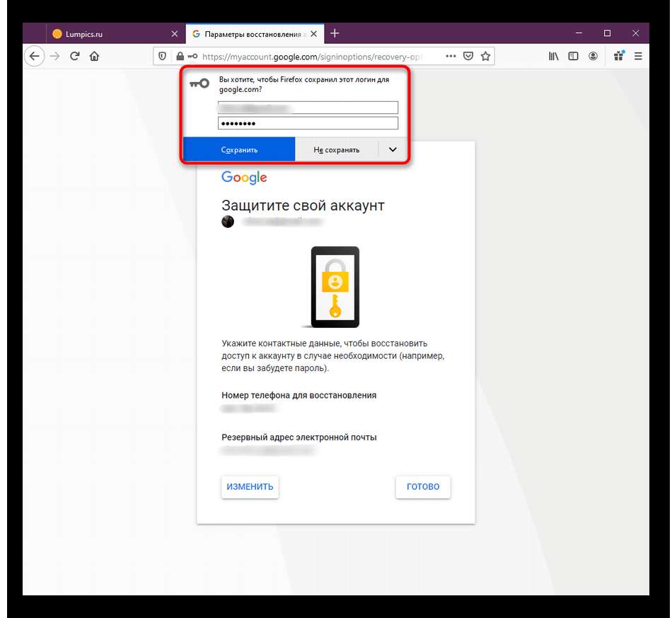Viewport: 672px width, 618px height.
Task: Open the Firefox hamburger menu
Action: (638, 56)
